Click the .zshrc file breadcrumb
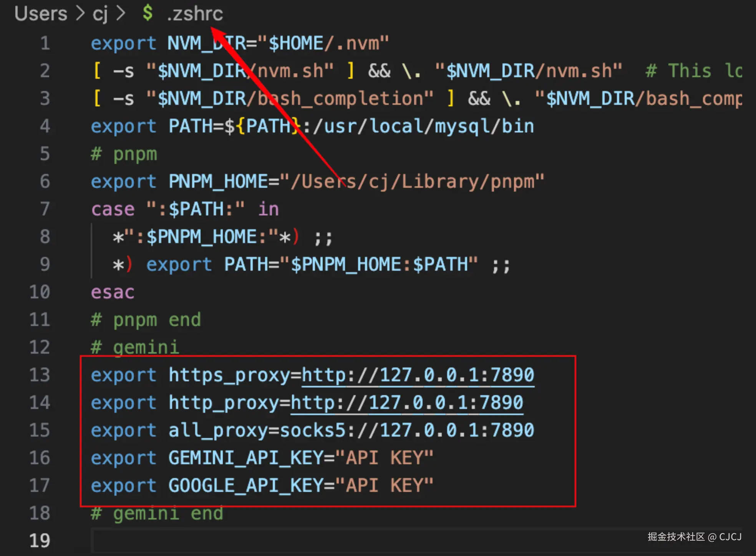756x556 pixels. point(195,14)
